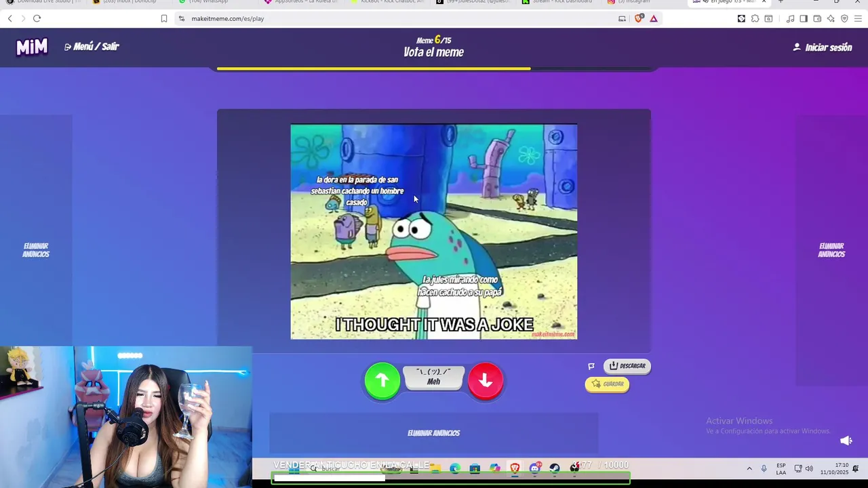Click Iniciar sesión link
868x488 pixels.
[x=823, y=47]
